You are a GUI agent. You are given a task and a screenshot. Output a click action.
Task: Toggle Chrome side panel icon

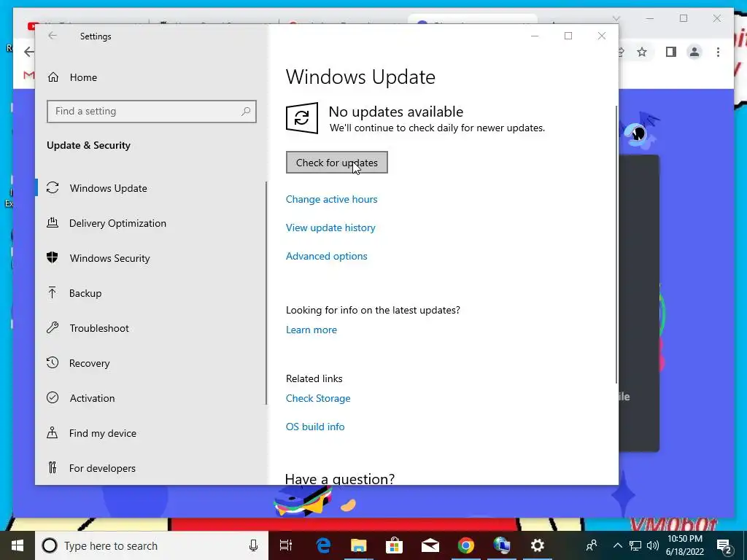click(x=671, y=52)
